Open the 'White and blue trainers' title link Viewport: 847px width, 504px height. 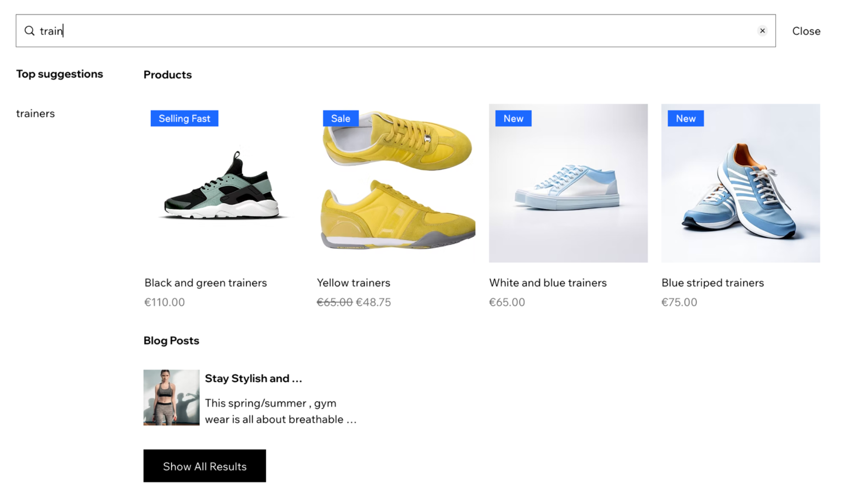tap(548, 283)
